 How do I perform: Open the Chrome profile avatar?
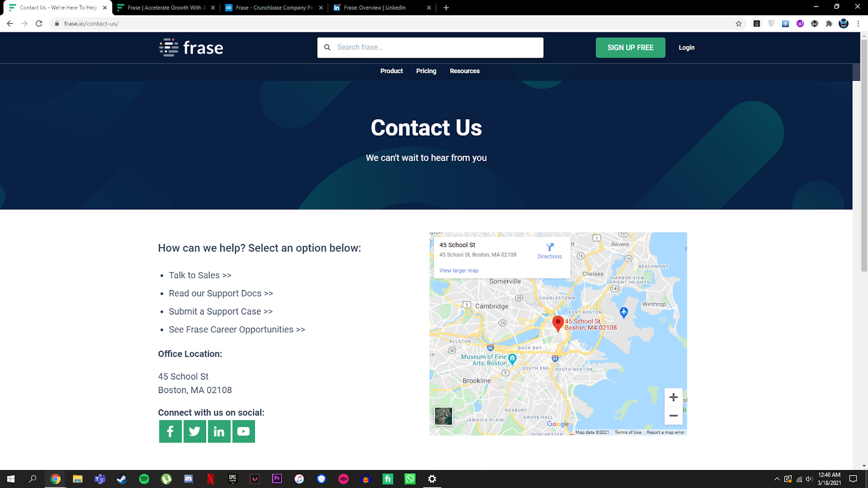844,23
